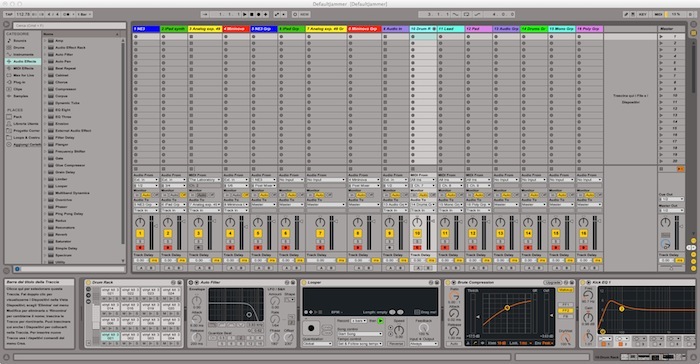Viewport: 700px width, 364px height.
Task: Click the Session Record circle button
Action: click(x=295, y=14)
